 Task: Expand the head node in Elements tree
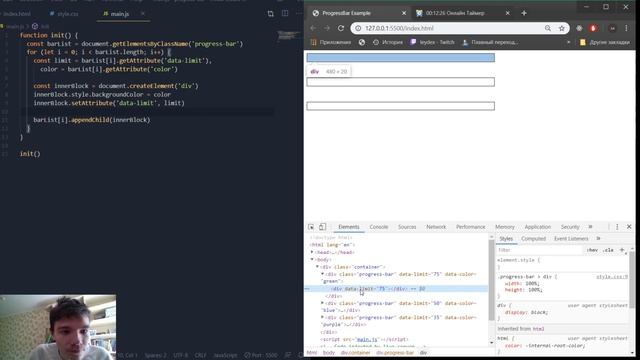(312, 252)
